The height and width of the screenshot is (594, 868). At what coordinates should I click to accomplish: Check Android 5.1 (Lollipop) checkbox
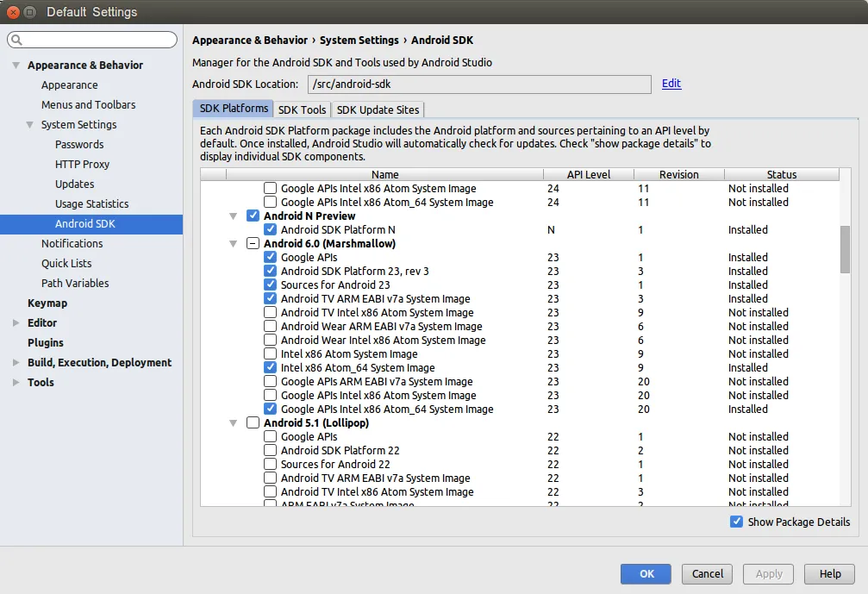click(x=253, y=422)
